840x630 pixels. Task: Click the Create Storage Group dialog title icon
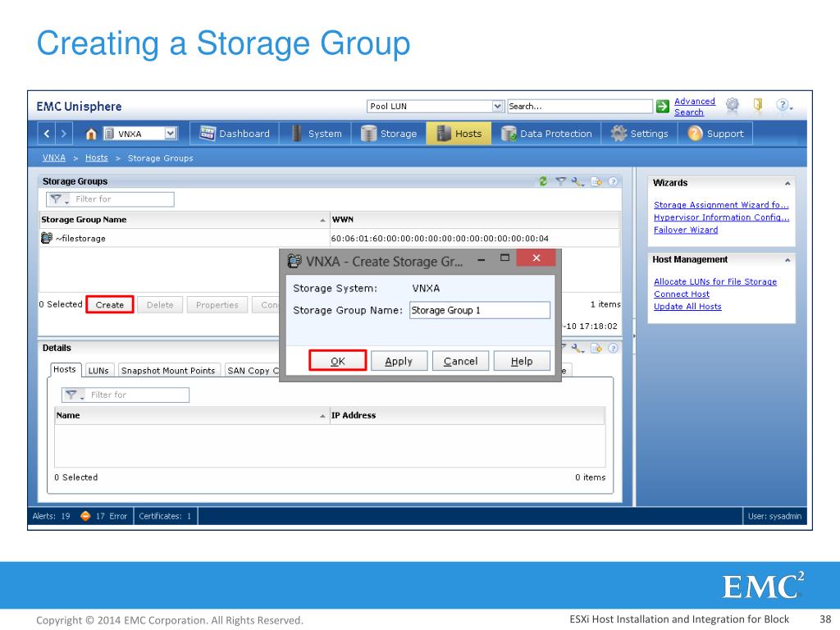pyautogui.click(x=294, y=261)
